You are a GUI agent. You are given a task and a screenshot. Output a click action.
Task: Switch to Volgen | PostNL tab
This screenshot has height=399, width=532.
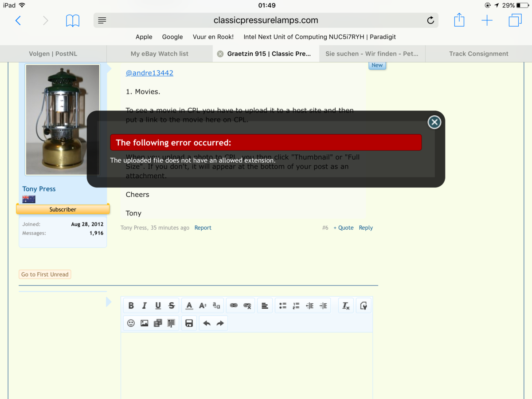tap(53, 54)
